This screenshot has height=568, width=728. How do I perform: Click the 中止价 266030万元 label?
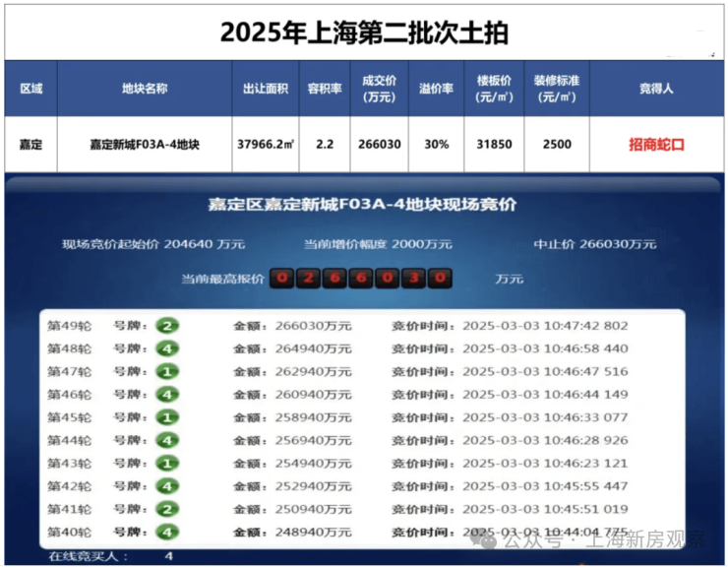pyautogui.click(x=594, y=244)
